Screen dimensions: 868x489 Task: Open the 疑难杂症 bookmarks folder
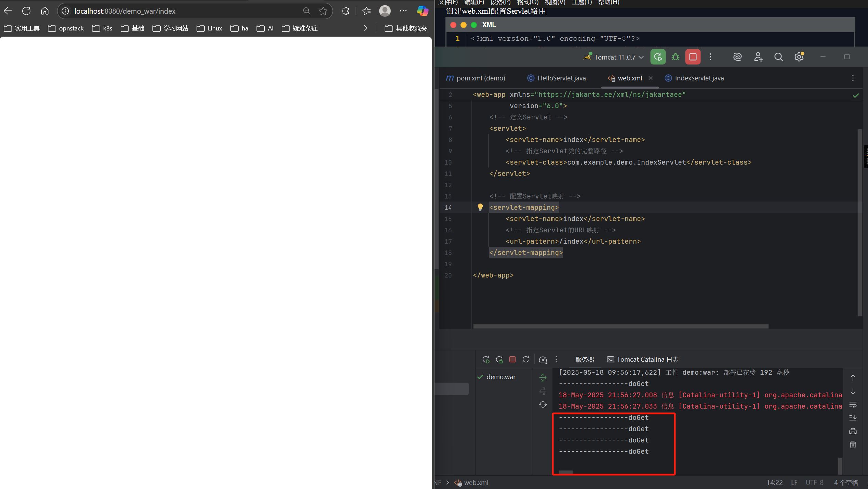point(299,28)
